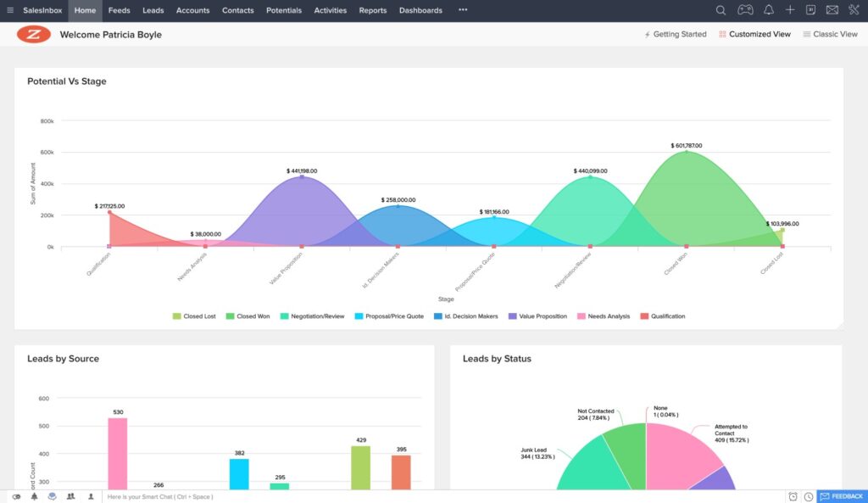The image size is (868, 503).
Task: Click the Zoho logo near Welcome Patricia Boyle
Action: click(x=34, y=35)
